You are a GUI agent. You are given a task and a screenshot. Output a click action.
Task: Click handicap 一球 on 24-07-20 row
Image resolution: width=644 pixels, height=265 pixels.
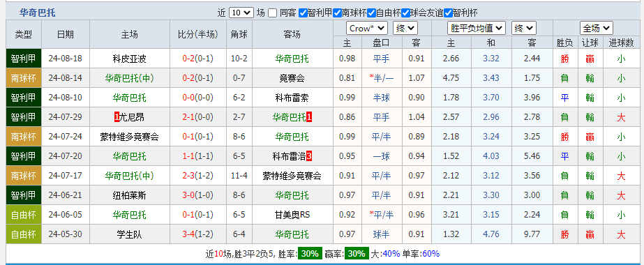(x=381, y=156)
